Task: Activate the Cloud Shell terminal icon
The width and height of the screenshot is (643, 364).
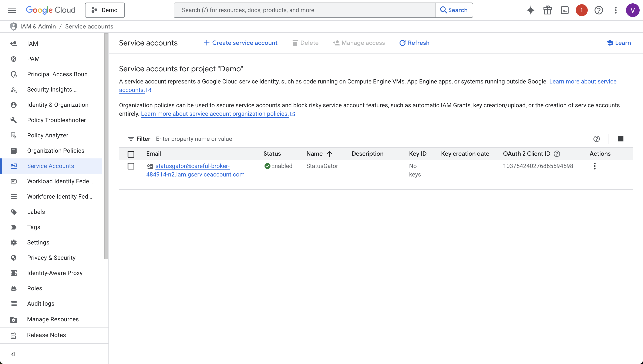Action: click(x=564, y=10)
